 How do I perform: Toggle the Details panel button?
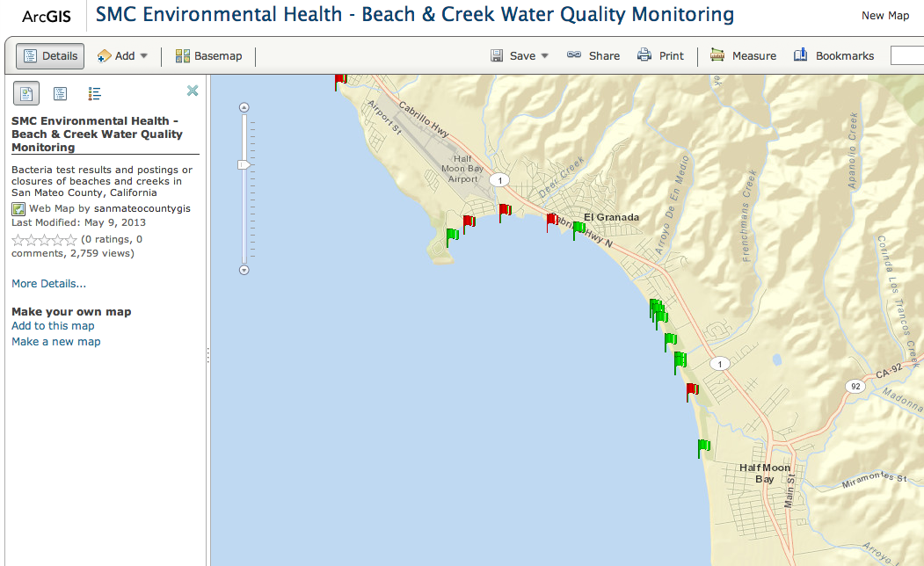coord(50,56)
